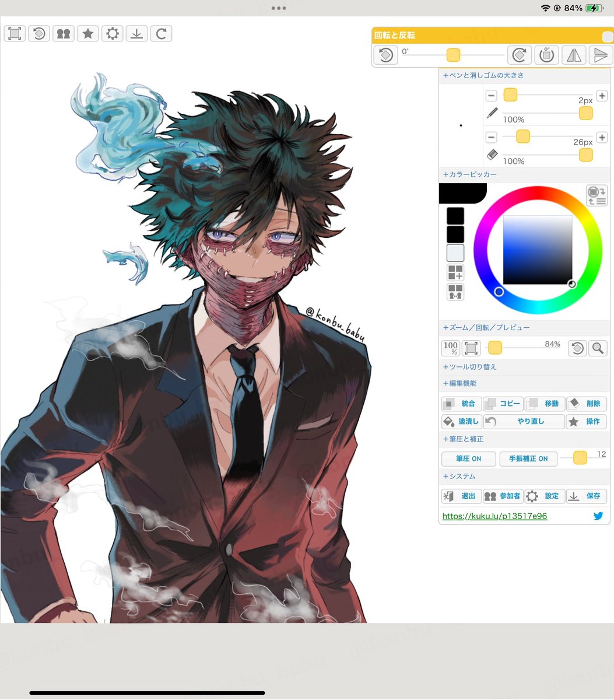
Task: Collapse the 筆圧と補正 section
Action: [x=463, y=439]
